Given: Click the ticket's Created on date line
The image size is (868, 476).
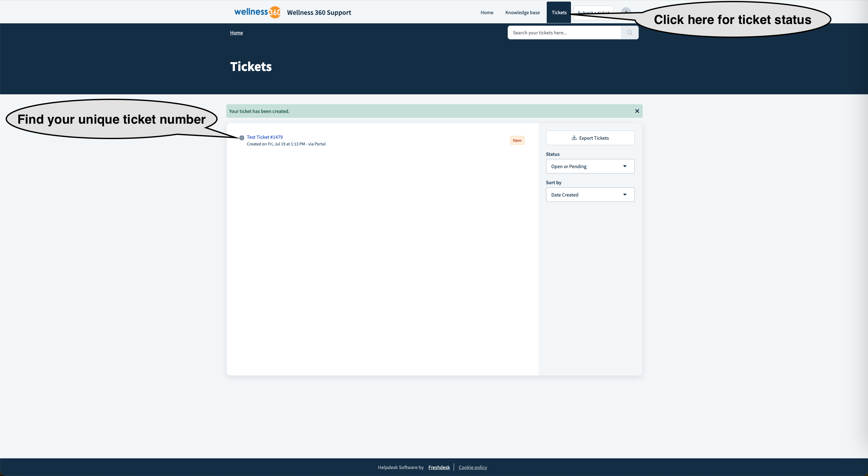Looking at the screenshot, I should pos(286,144).
